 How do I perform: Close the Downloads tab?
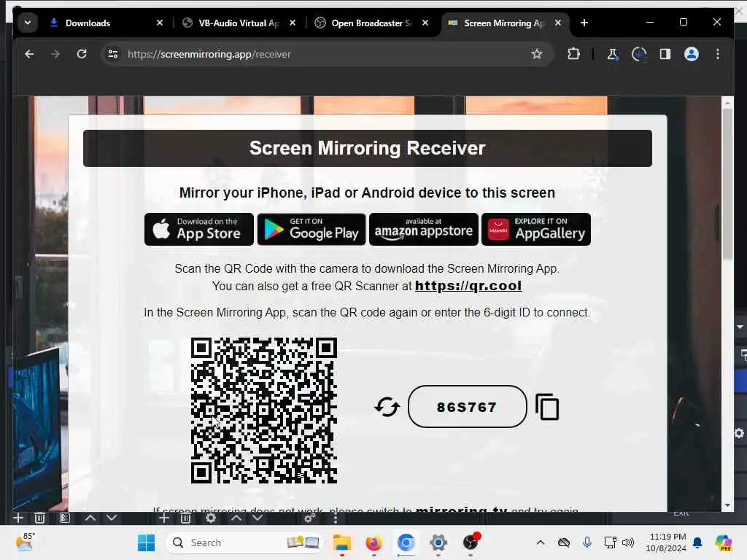[x=160, y=23]
